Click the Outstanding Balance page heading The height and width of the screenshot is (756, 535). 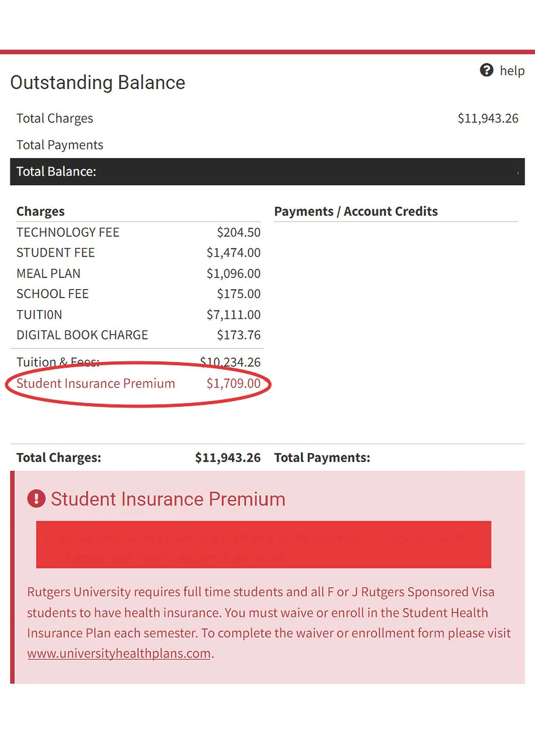[x=98, y=82]
